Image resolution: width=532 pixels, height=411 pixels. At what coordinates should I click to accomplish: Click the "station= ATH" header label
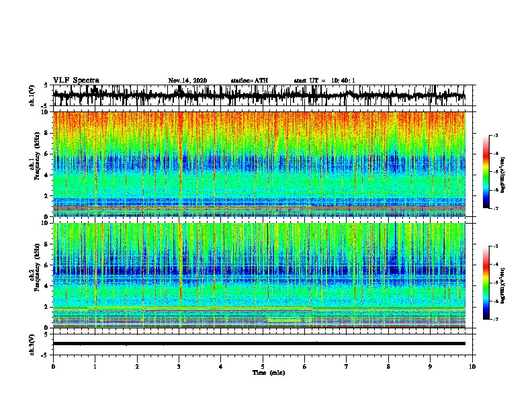249,81
